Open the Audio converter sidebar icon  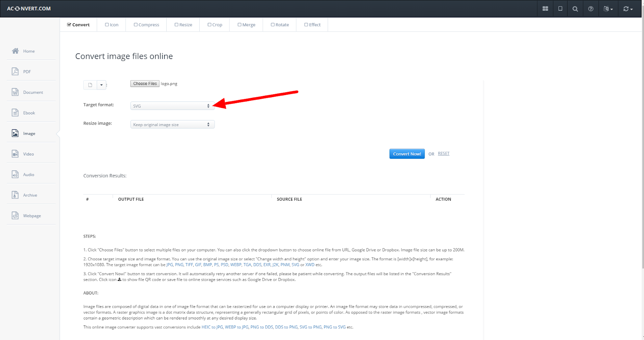15,174
